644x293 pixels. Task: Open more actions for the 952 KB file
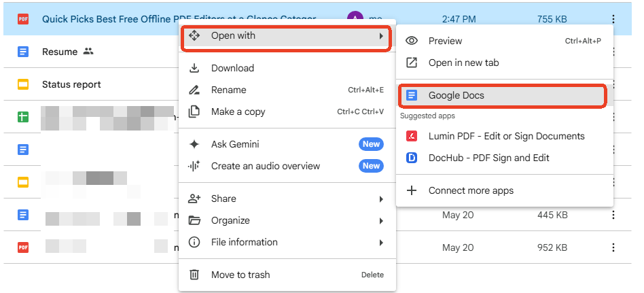(x=613, y=247)
